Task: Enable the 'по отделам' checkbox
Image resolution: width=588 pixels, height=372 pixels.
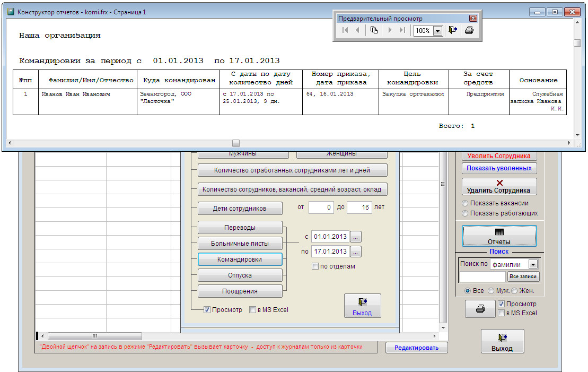Action: 315,266
